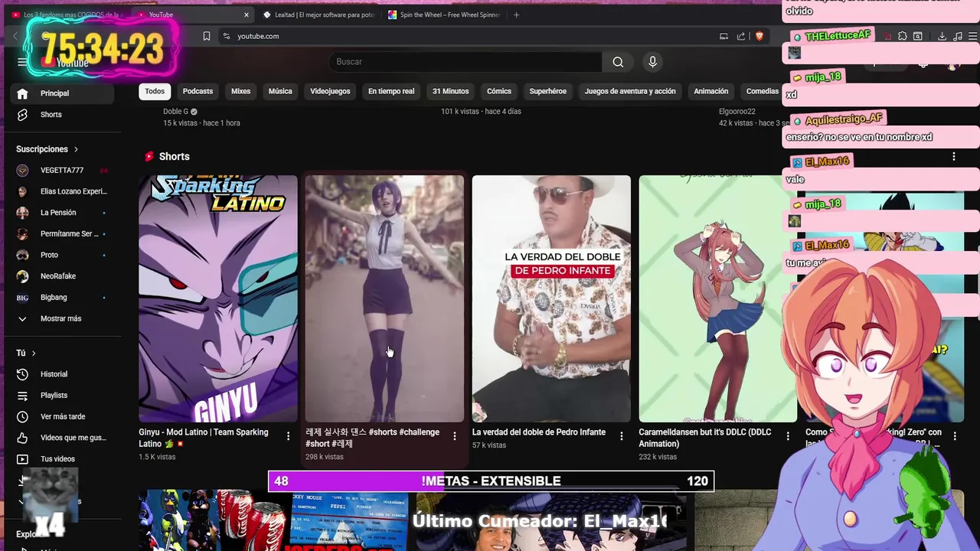Expand Mostrar más subscriptions
The height and width of the screenshot is (551, 980).
pos(63,318)
